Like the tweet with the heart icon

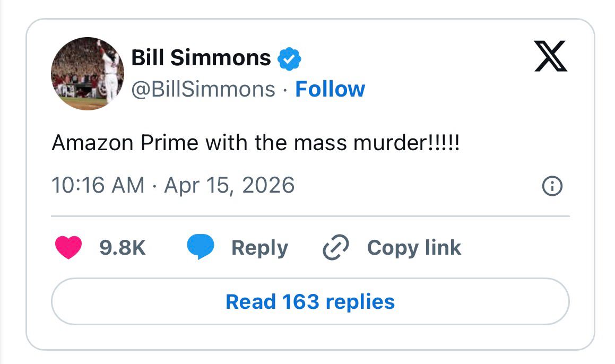68,248
